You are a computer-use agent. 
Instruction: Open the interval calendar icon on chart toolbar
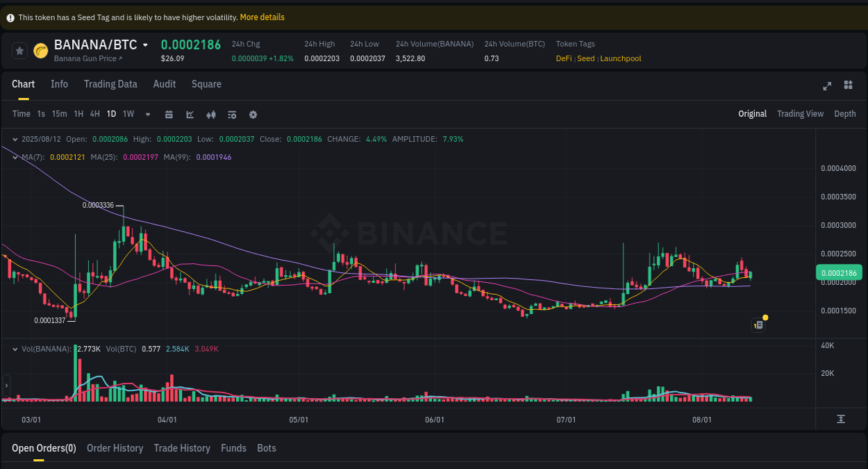point(169,114)
